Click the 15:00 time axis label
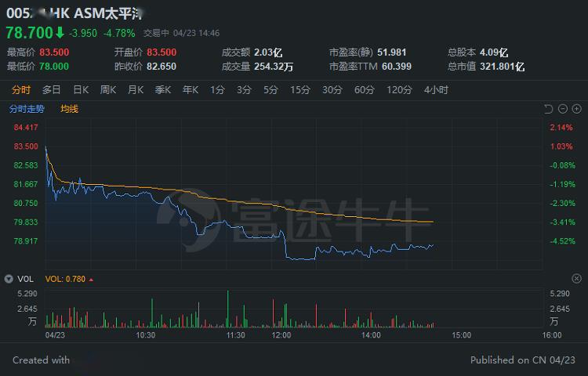Viewport: 588px width, 376px height. point(461,334)
